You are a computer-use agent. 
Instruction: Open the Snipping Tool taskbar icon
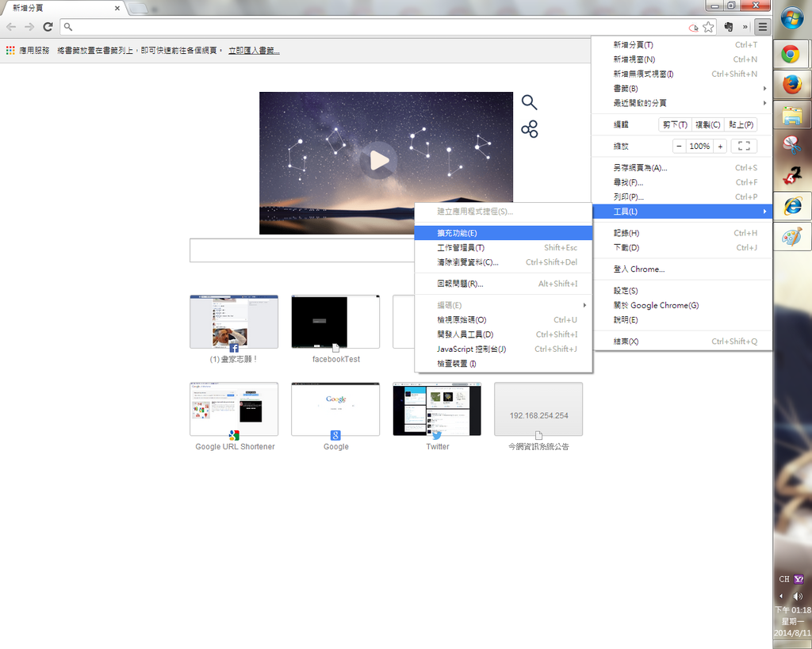click(x=792, y=145)
